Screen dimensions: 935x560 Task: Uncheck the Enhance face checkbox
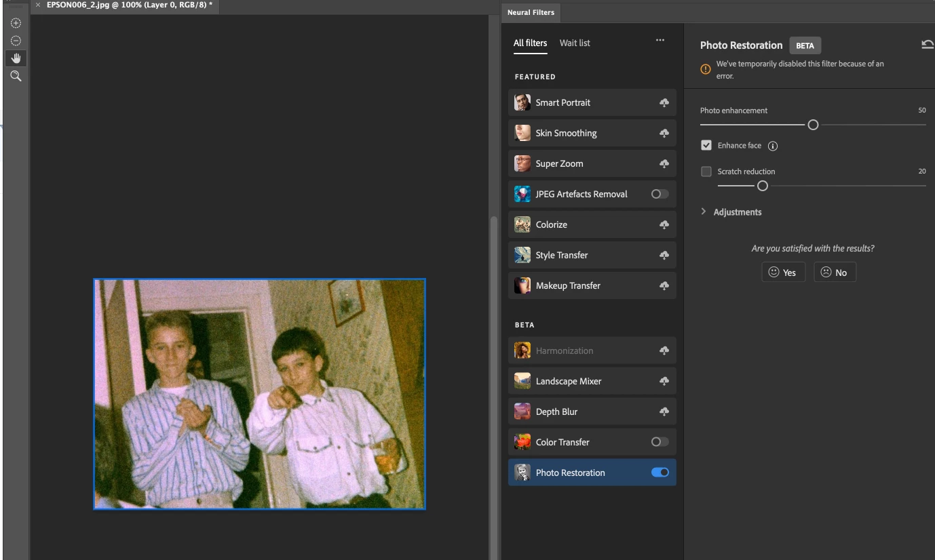pyautogui.click(x=706, y=145)
